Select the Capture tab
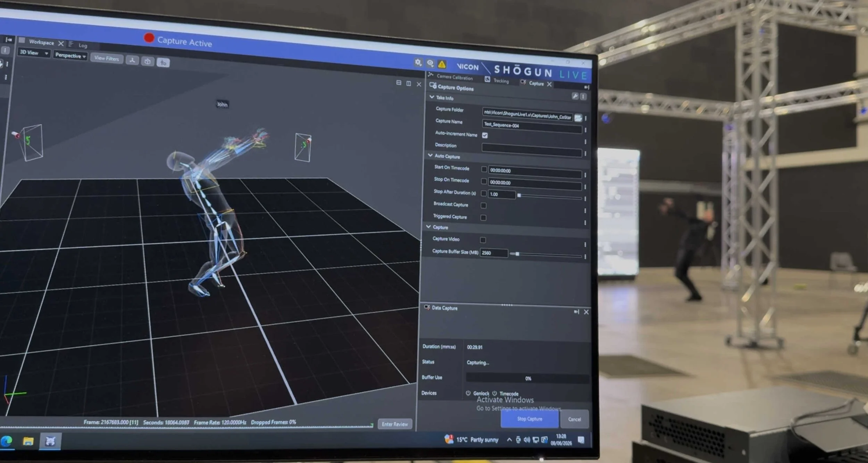The width and height of the screenshot is (868, 463). (x=536, y=83)
